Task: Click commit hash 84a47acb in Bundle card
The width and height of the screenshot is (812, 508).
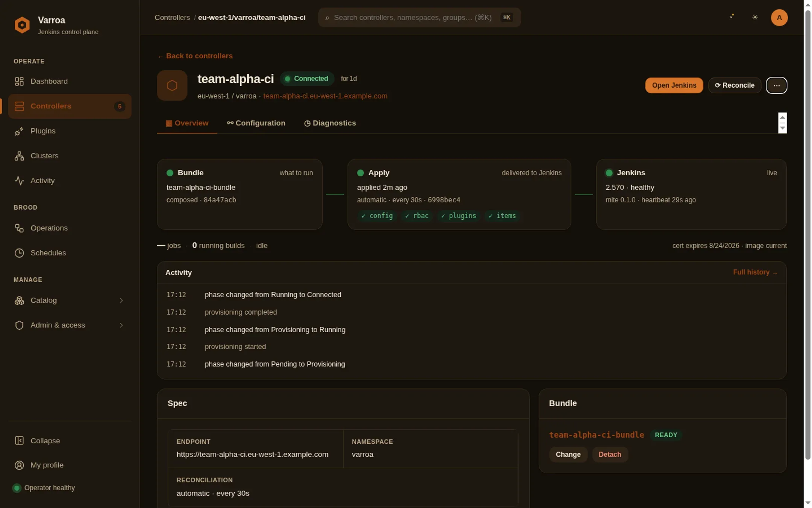Action: tap(220, 200)
